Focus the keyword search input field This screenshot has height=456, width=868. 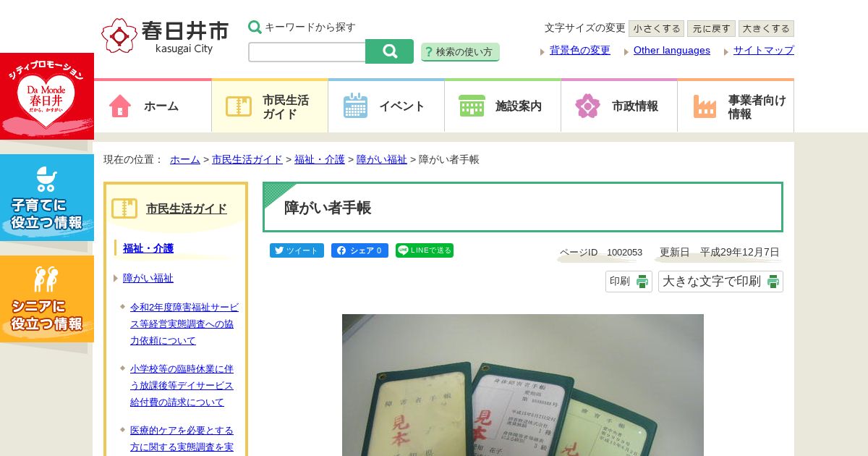click(x=307, y=52)
